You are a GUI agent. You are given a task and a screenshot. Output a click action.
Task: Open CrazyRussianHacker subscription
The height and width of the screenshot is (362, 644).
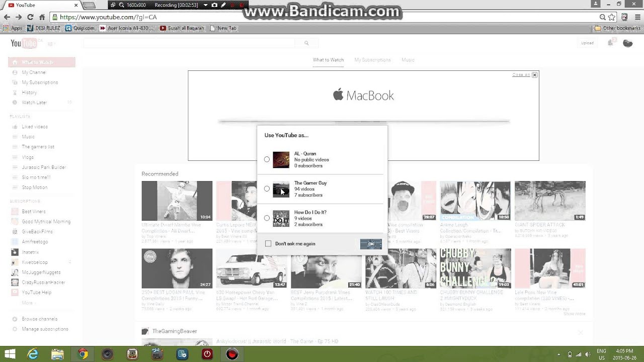pos(43,282)
